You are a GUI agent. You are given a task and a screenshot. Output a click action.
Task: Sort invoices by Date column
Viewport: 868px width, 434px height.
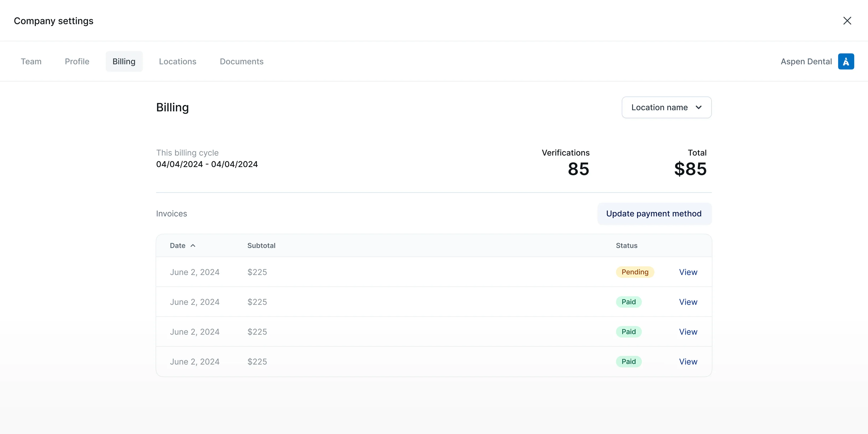coord(182,246)
